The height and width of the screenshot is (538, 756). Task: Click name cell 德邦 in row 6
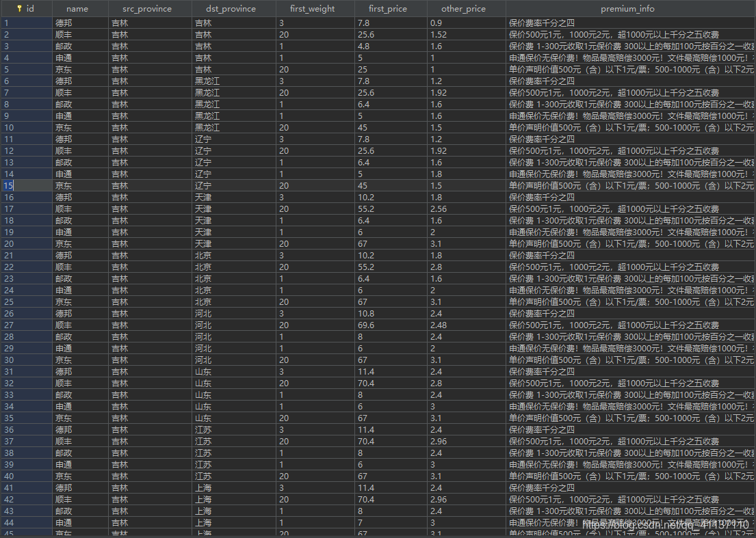pyautogui.click(x=81, y=81)
